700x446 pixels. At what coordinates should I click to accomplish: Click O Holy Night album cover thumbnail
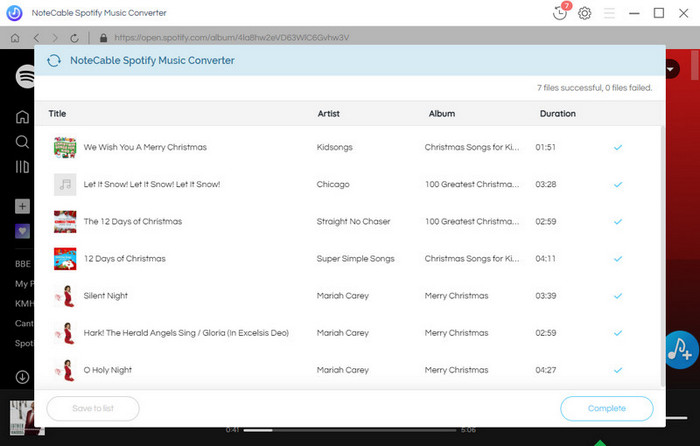point(65,370)
